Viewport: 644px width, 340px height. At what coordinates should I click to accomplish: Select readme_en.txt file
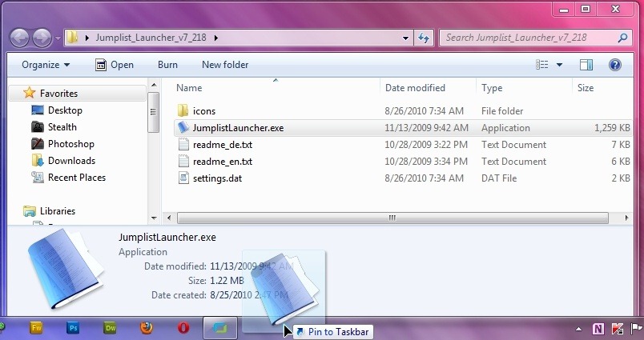[223, 162]
